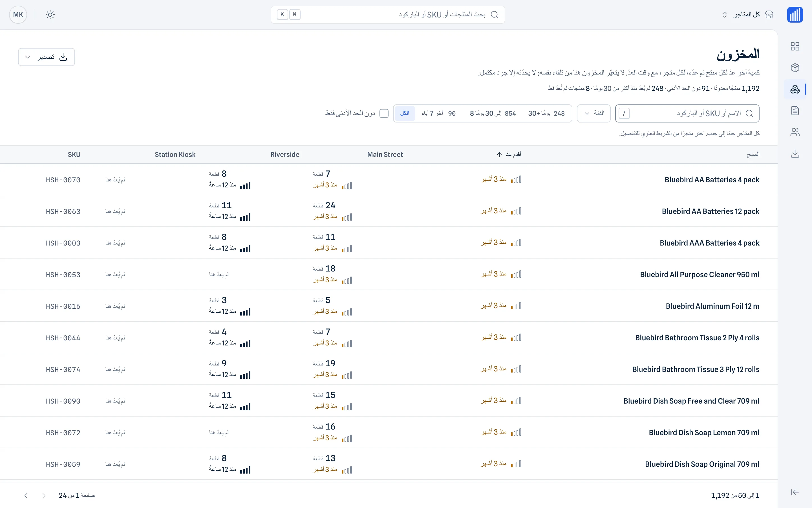The image size is (812, 508).
Task: Click the Station Kiosk column header
Action: [x=175, y=155]
